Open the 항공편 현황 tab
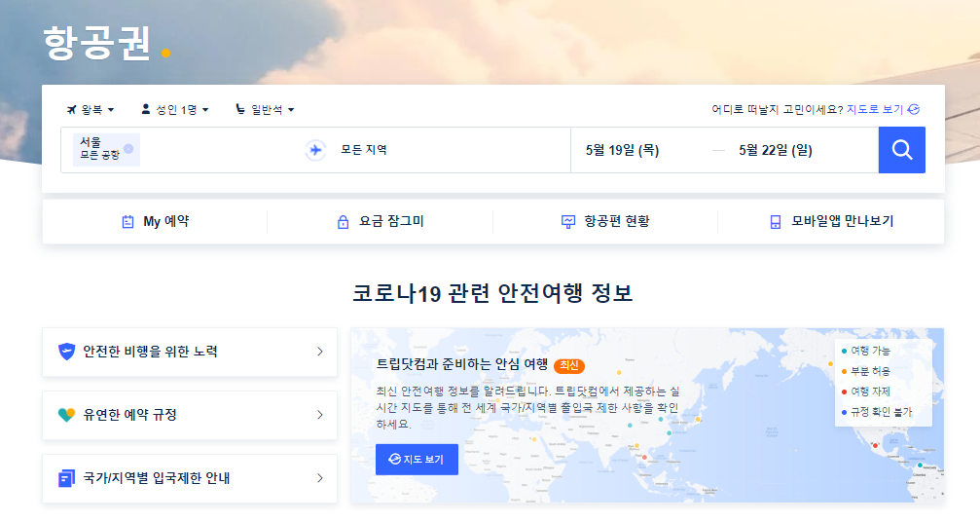Screen dimensions: 980x522 (605, 221)
